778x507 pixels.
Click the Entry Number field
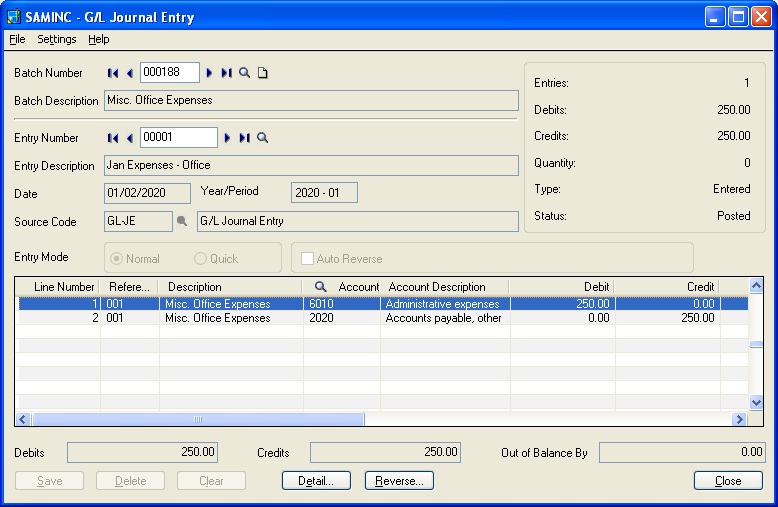click(179, 137)
